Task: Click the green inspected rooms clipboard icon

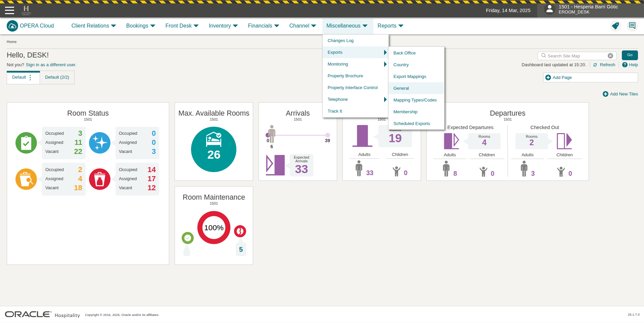Action: [x=26, y=143]
